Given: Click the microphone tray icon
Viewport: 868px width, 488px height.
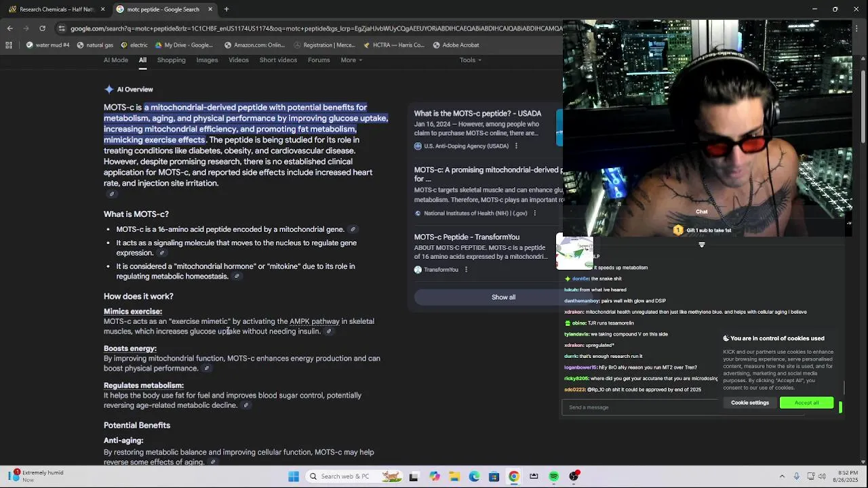Looking at the screenshot, I should tap(796, 476).
